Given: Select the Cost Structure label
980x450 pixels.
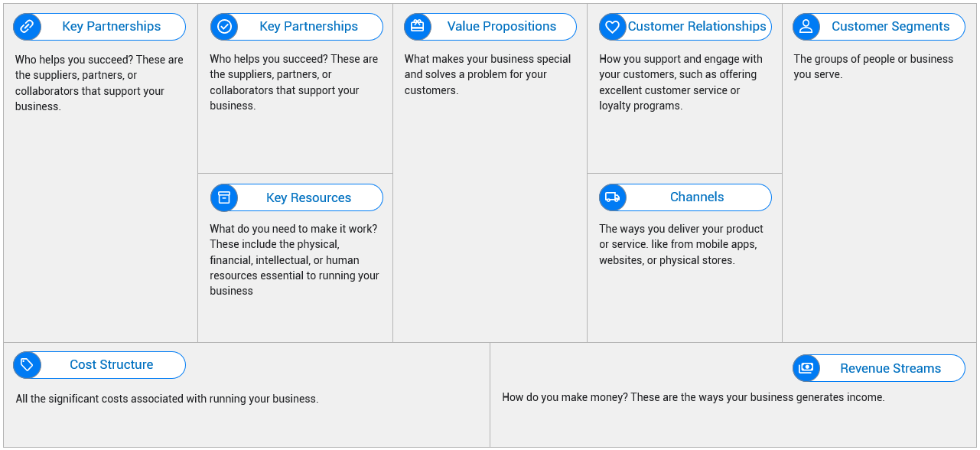Looking at the screenshot, I should click(112, 365).
